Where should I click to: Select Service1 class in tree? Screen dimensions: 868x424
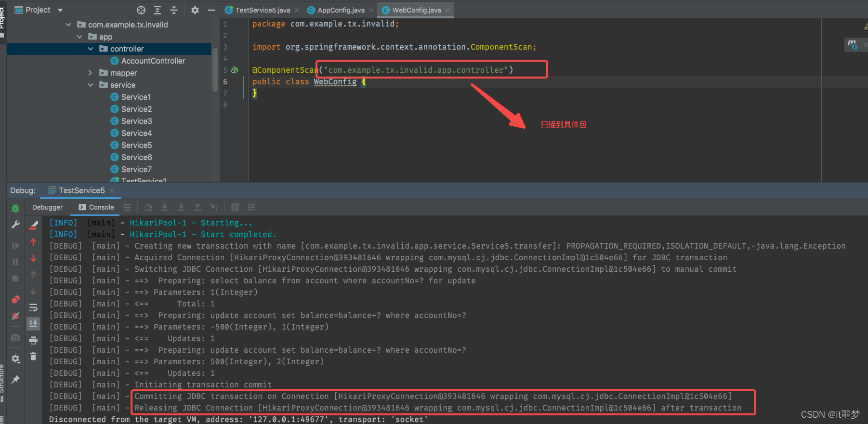click(x=131, y=97)
